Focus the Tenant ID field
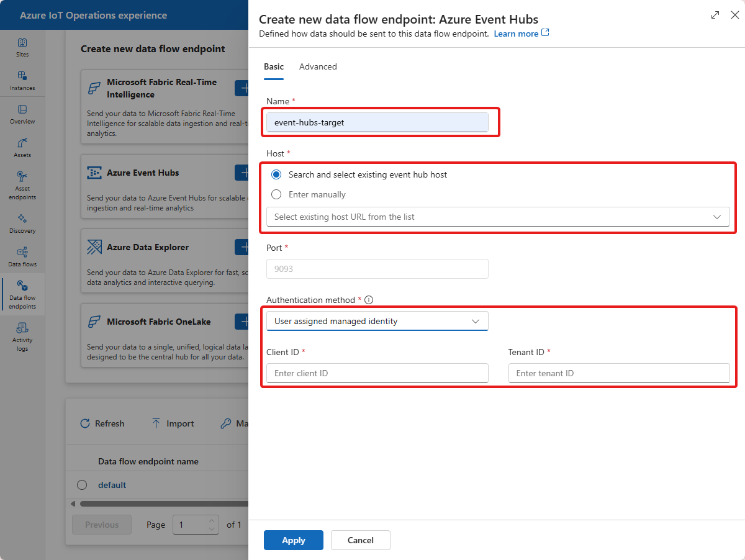The width and height of the screenshot is (745, 560). click(x=619, y=373)
